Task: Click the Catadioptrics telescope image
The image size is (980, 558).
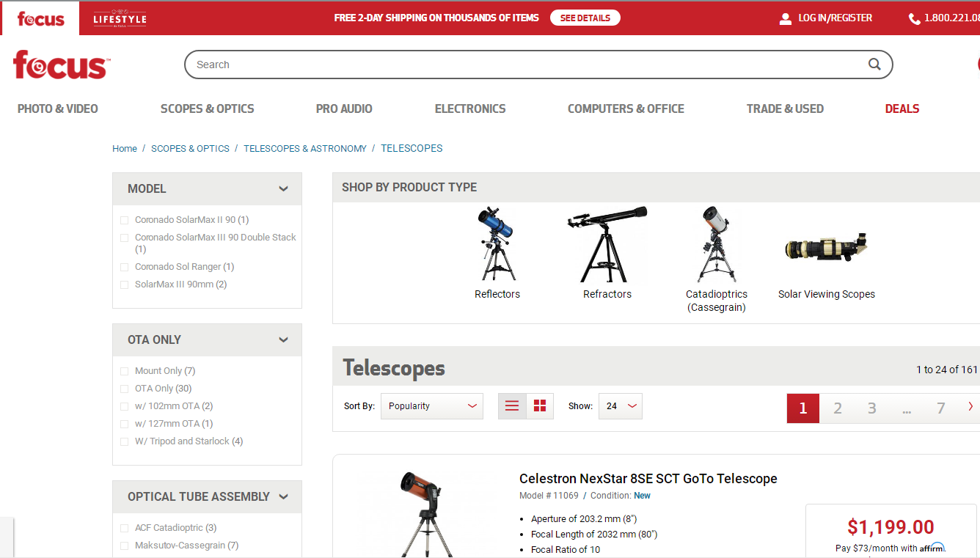Action: [717, 244]
